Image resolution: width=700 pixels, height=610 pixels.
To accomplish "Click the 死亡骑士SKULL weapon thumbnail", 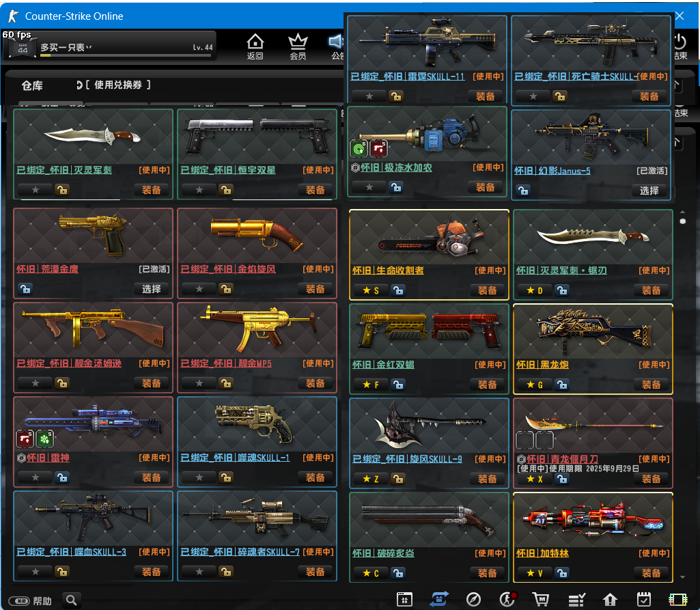I will coord(591,43).
